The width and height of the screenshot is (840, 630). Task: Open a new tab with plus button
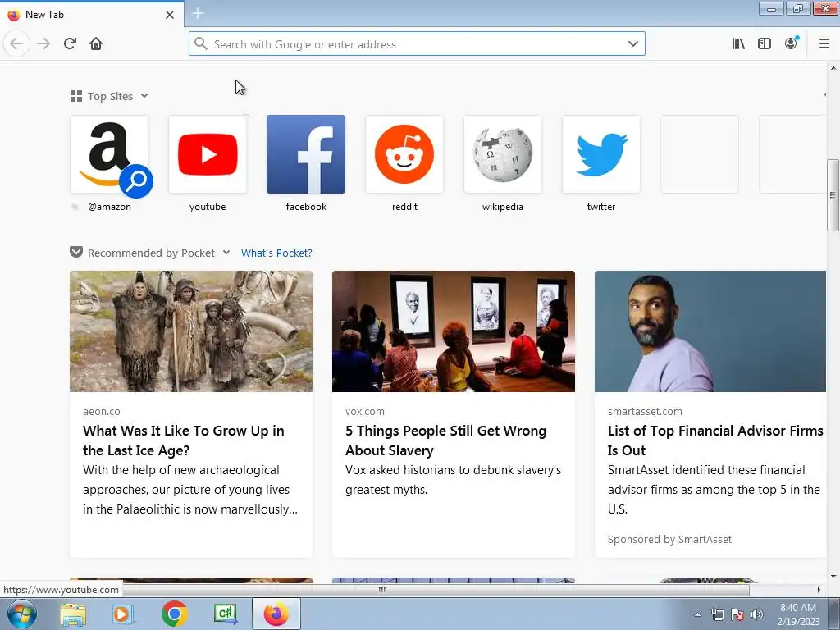(198, 13)
